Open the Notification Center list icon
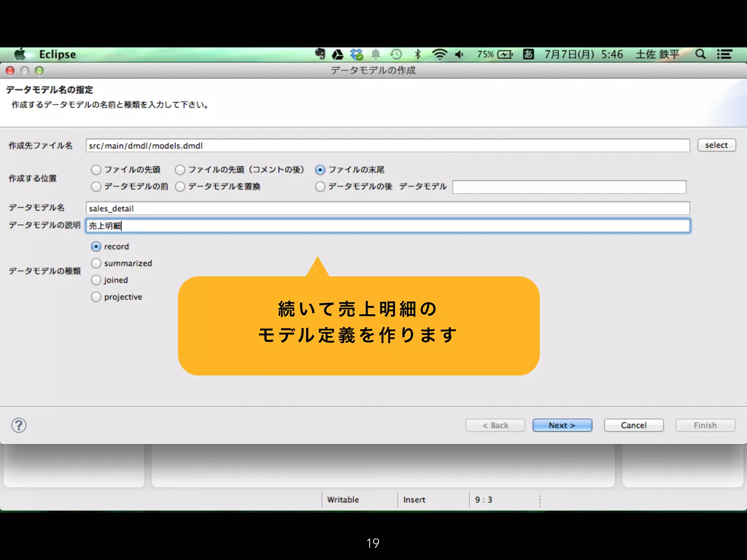Screen dimensions: 747x560 coord(724,55)
